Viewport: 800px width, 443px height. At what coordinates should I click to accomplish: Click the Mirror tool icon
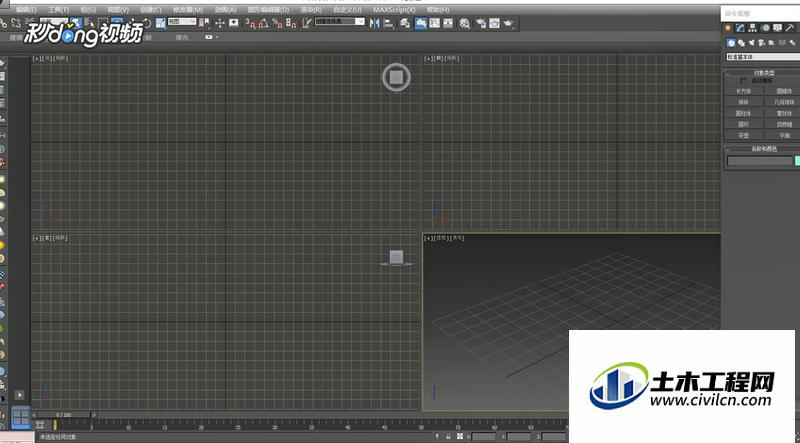[374, 23]
